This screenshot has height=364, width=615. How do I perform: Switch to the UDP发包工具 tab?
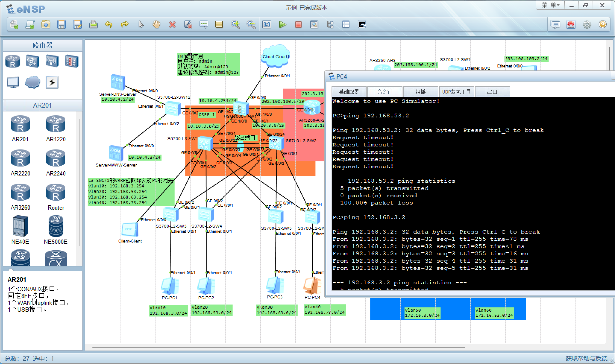[456, 92]
